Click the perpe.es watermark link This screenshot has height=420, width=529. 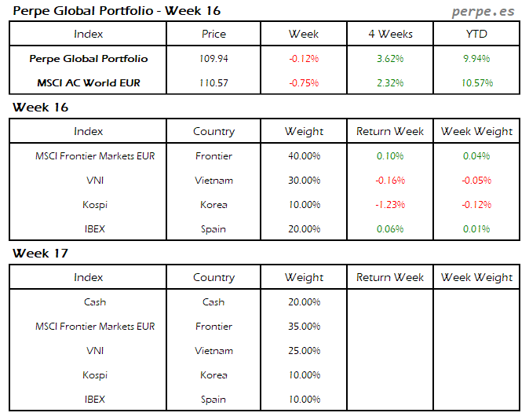[x=483, y=12]
